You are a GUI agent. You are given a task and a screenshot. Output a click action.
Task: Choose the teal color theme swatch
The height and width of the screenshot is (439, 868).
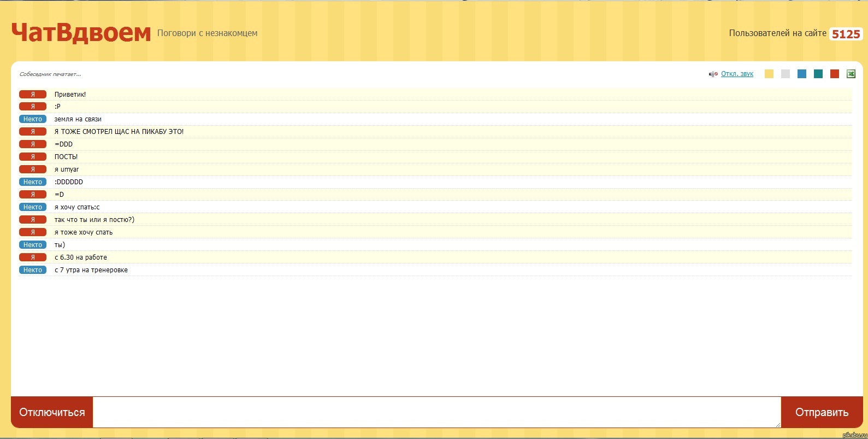pos(818,74)
